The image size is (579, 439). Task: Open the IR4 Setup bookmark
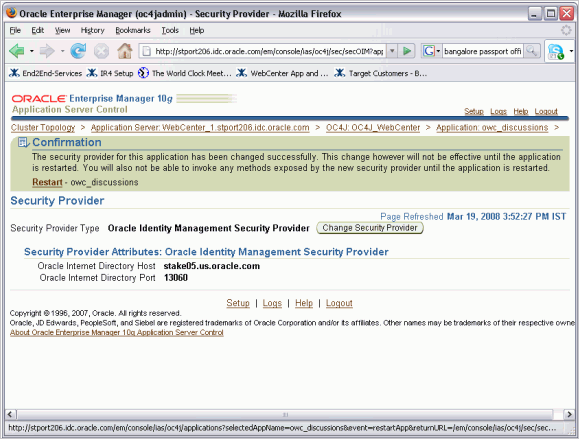click(x=110, y=73)
